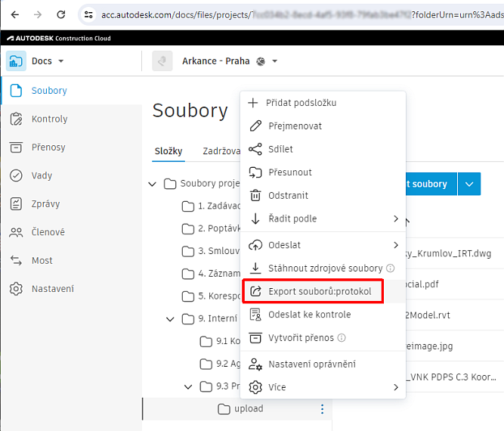Select Přejmenovat in the context menu
This screenshot has width=504, height=431.
coord(295,126)
